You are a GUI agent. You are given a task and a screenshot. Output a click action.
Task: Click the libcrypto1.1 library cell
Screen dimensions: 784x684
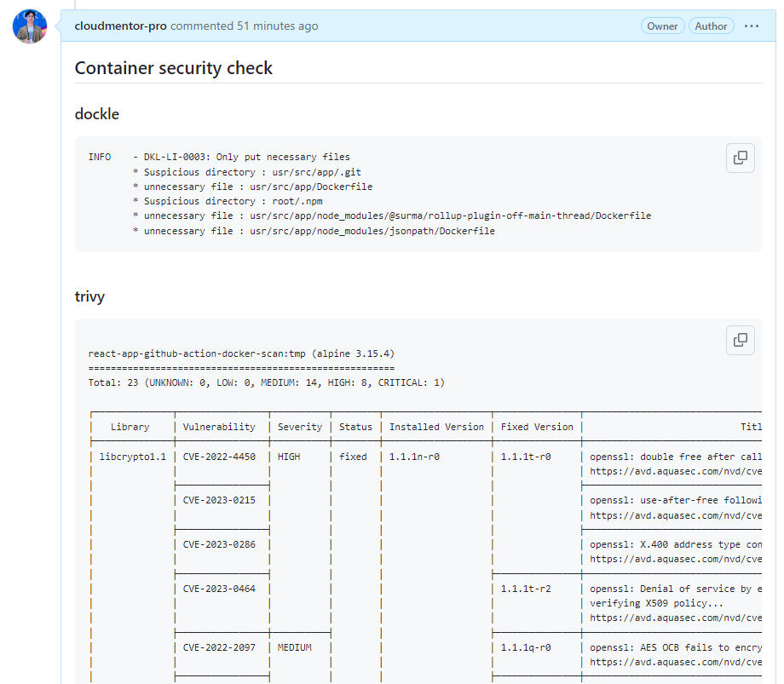pyautogui.click(x=130, y=457)
